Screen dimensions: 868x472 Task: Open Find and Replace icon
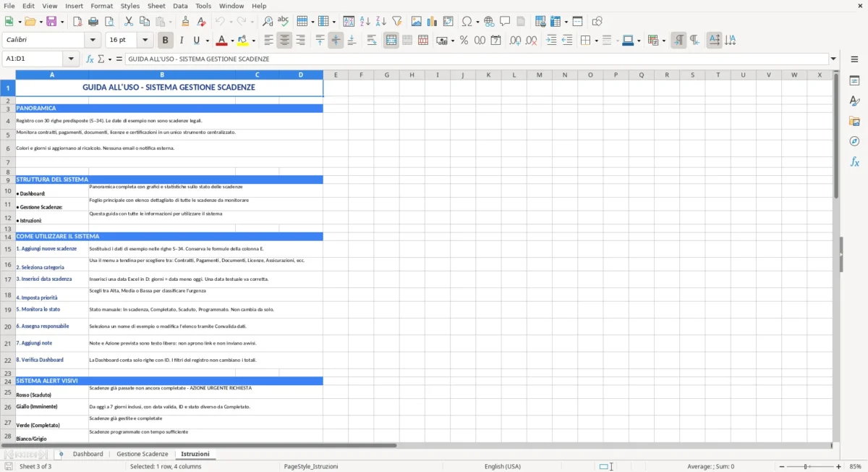pos(268,22)
